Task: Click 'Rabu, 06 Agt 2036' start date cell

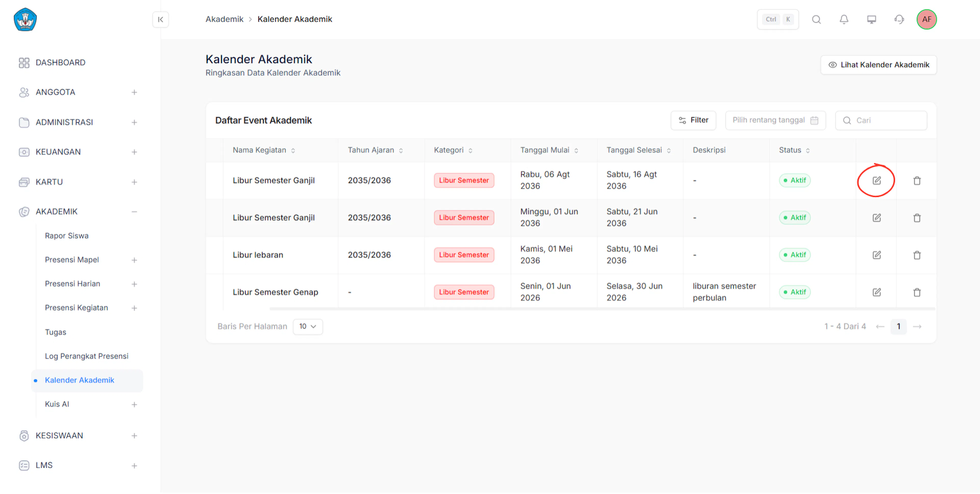Action: 545,180
